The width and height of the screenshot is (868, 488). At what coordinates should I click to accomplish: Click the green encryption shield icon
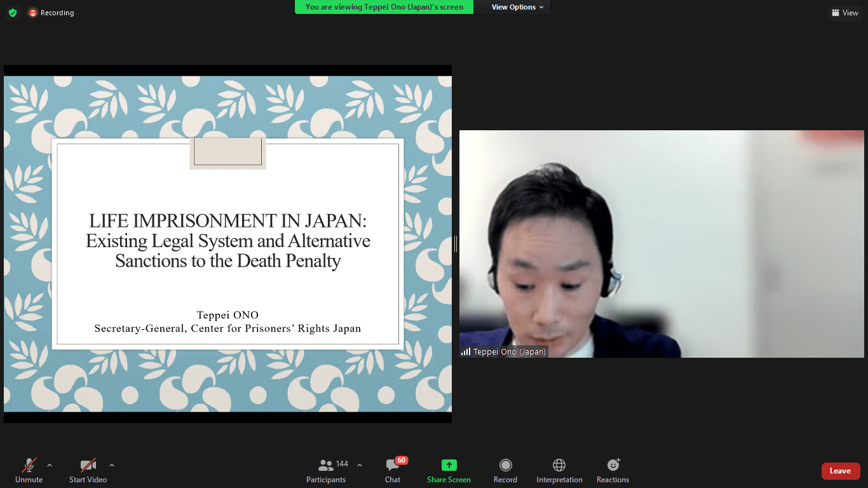[13, 13]
